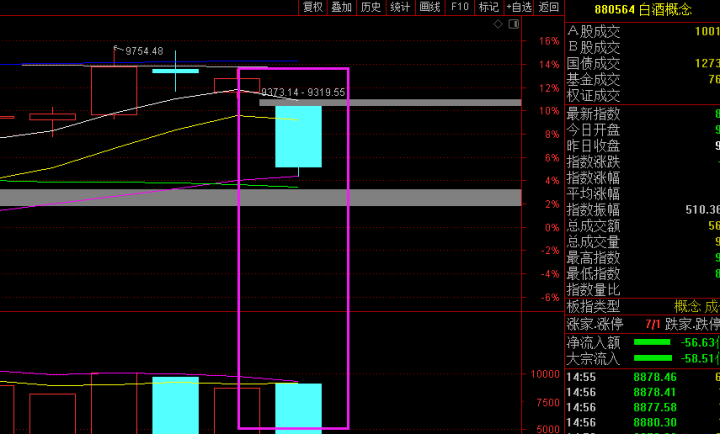Viewport: 720px width, 434px height.
Task: Click the upper gray horizontal line band
Action: pyautogui.click(x=390, y=102)
